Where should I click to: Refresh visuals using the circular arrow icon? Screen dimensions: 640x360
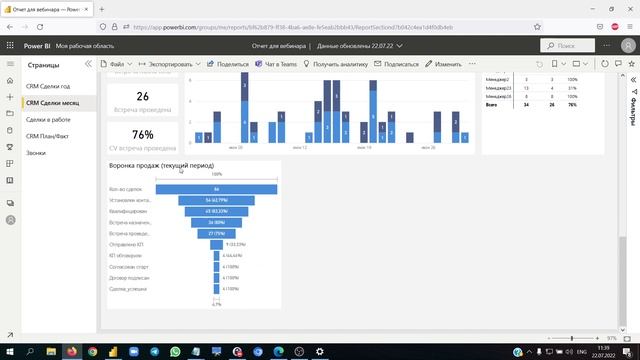tap(605, 64)
